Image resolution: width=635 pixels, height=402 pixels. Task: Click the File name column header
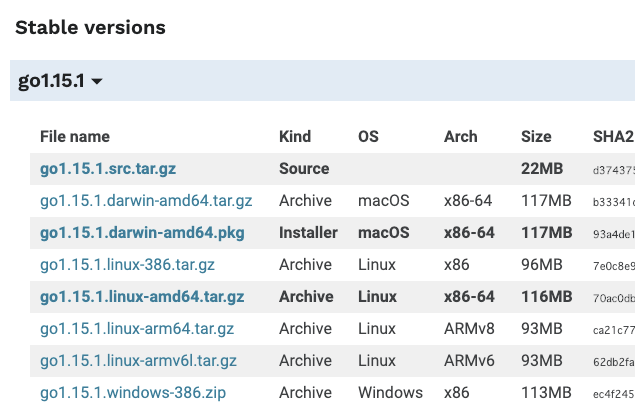click(x=75, y=137)
